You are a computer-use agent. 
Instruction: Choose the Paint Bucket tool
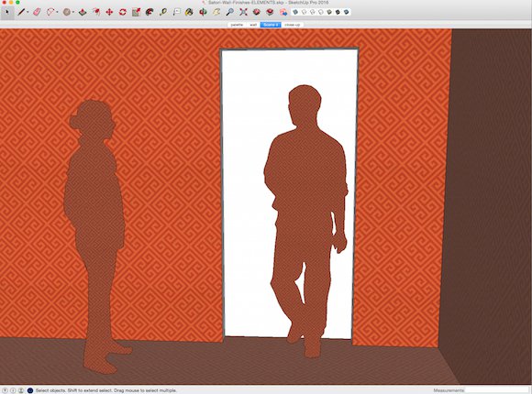[189, 13]
